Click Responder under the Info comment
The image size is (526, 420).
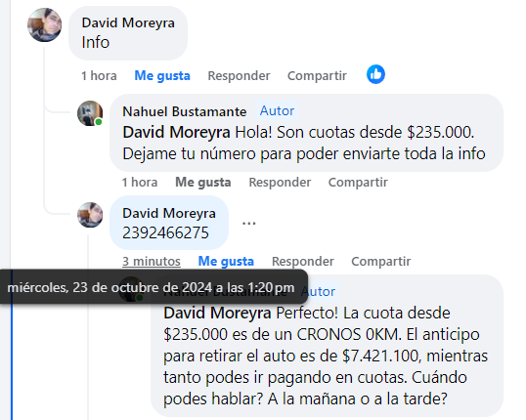pos(239,76)
